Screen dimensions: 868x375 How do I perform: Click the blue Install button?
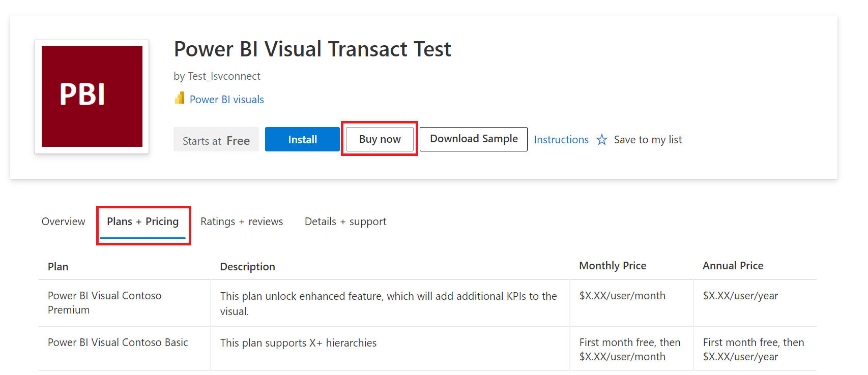pos(302,139)
